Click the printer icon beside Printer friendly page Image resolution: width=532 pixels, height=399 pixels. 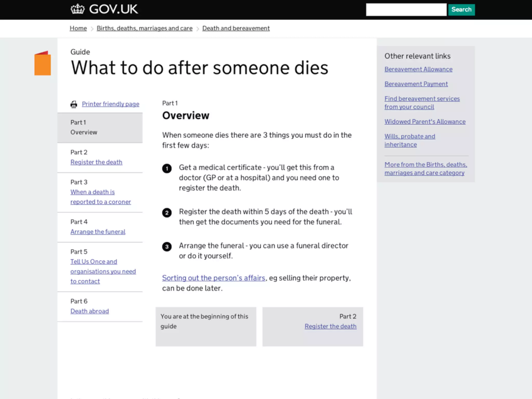pos(74,104)
